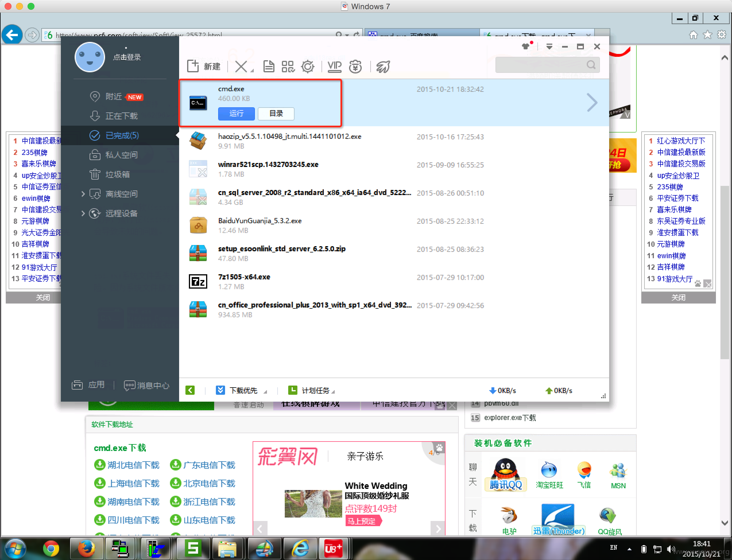Click the browser forward button
The image size is (732, 560).
pos(32,35)
